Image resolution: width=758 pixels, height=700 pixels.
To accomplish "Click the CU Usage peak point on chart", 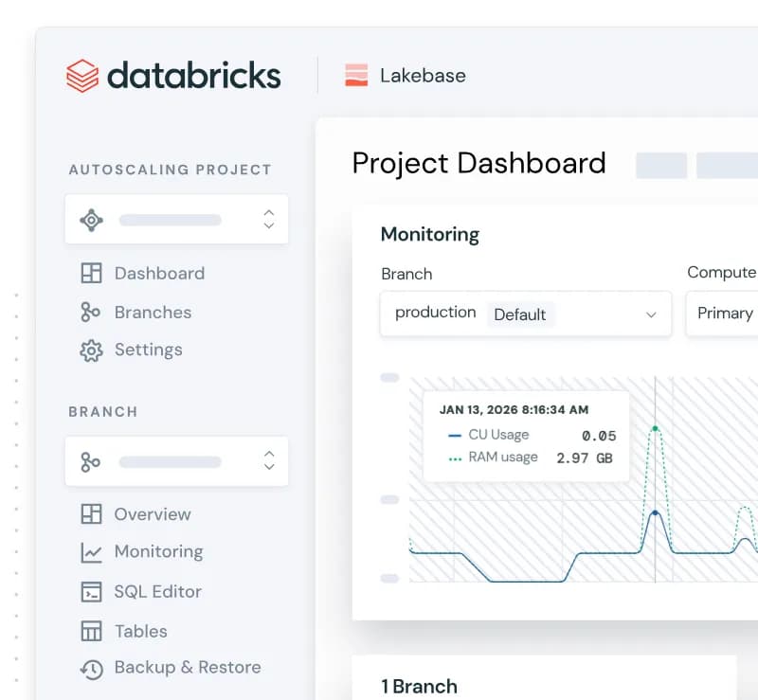I will [x=655, y=512].
